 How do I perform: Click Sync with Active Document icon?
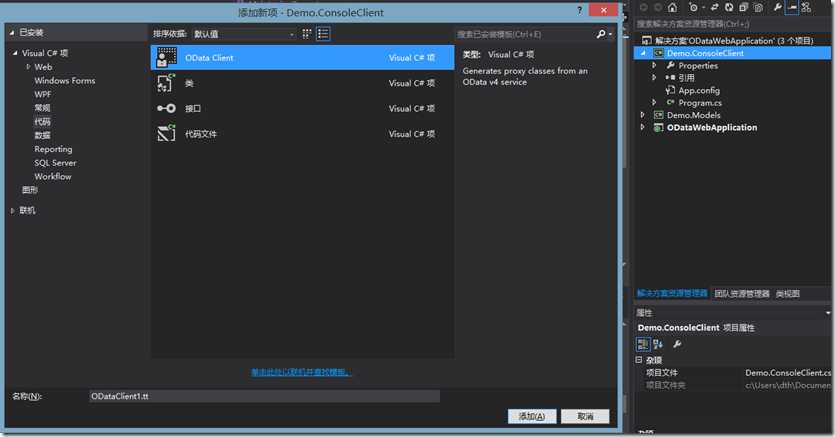coord(714,7)
